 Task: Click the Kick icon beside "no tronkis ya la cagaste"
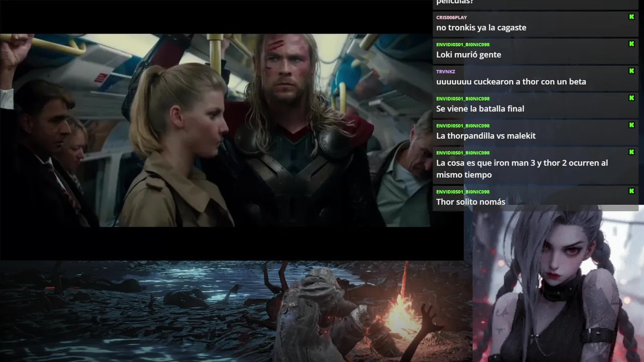click(x=631, y=17)
